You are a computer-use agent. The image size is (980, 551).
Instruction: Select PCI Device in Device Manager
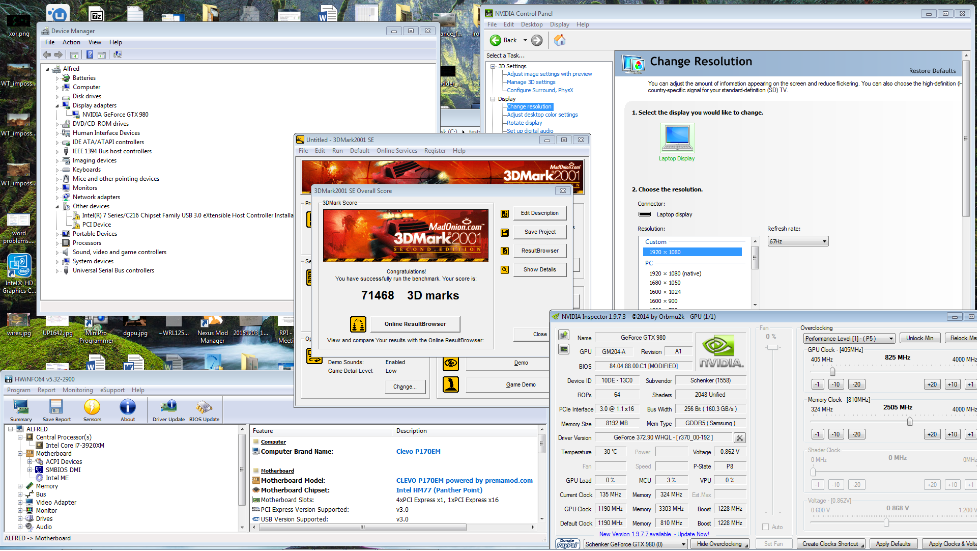(97, 225)
